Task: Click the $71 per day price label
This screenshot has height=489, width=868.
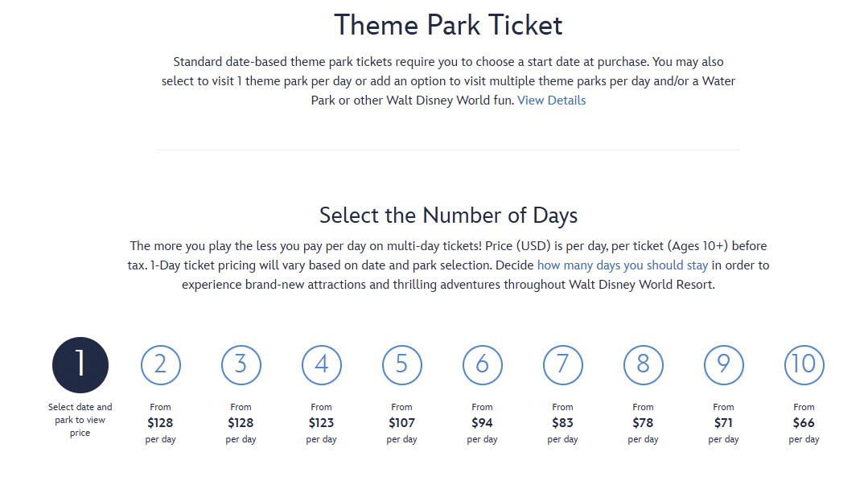Action: [724, 422]
